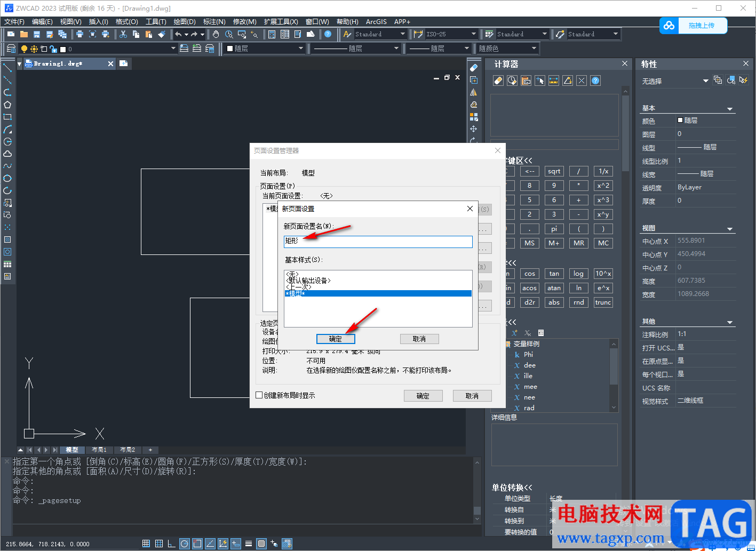Screen dimensions: 756x551
Task: Select the Pan hand tool
Action: [216, 34]
